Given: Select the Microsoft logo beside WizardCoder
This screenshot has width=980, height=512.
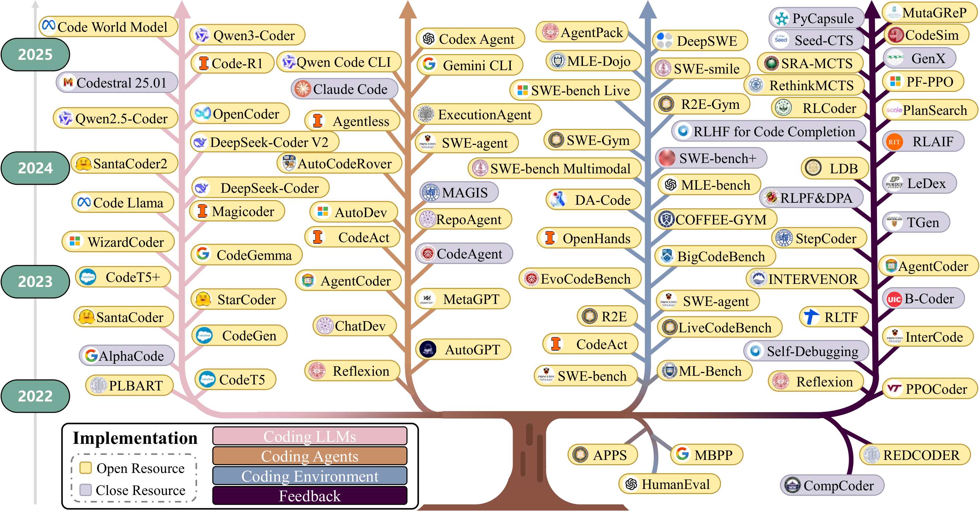Looking at the screenshot, I should tap(75, 241).
